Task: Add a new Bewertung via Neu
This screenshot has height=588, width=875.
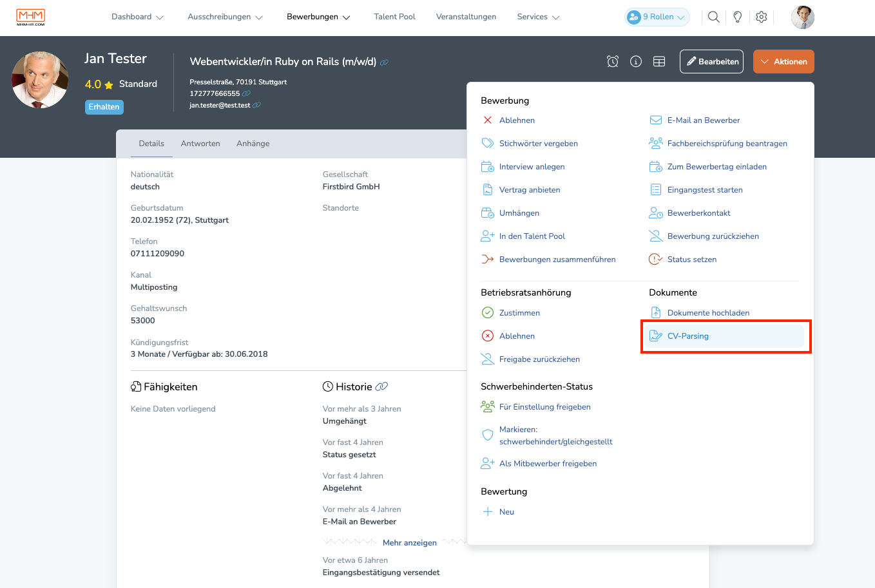Action: 498,512
